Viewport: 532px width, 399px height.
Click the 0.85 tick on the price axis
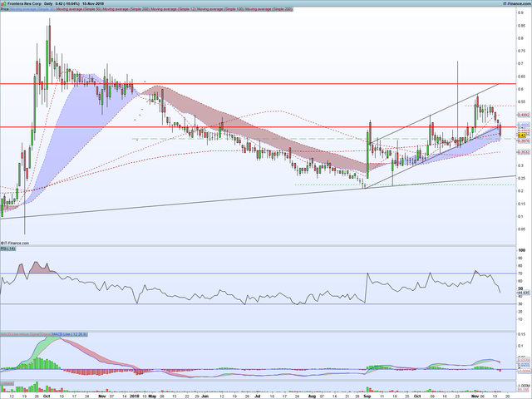(x=521, y=26)
